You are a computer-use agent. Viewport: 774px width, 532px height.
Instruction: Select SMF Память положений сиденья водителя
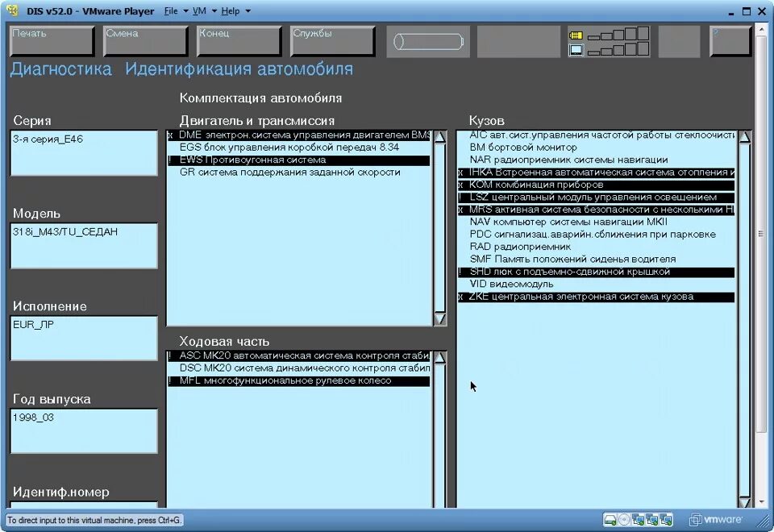(x=596, y=259)
